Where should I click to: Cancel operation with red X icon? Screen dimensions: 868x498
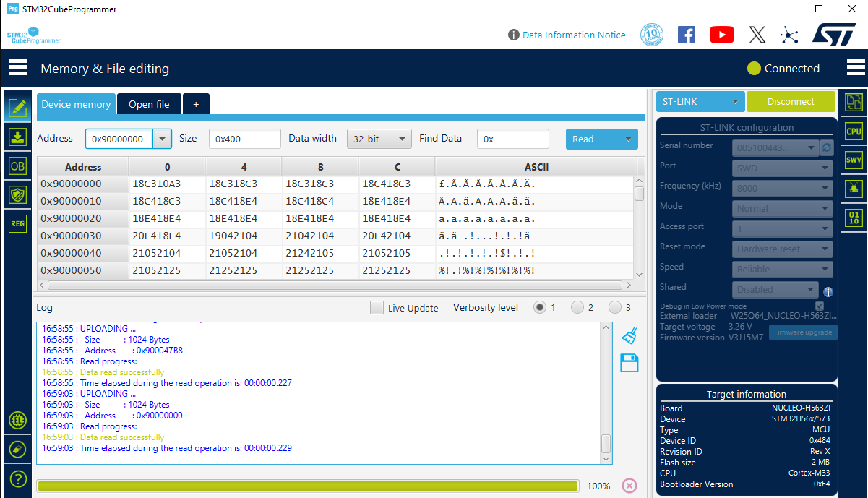(629, 486)
